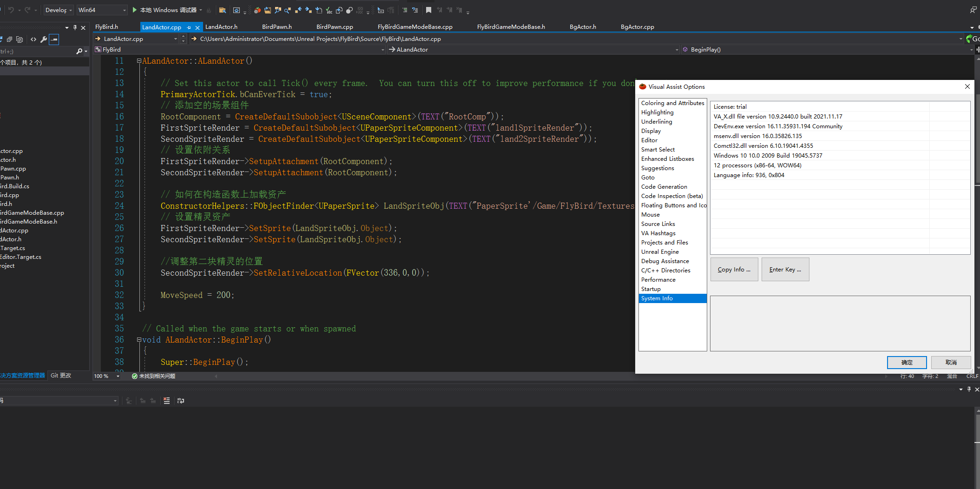The width and height of the screenshot is (980, 489).
Task: Click the view code brackets icon
Action: [x=33, y=40]
